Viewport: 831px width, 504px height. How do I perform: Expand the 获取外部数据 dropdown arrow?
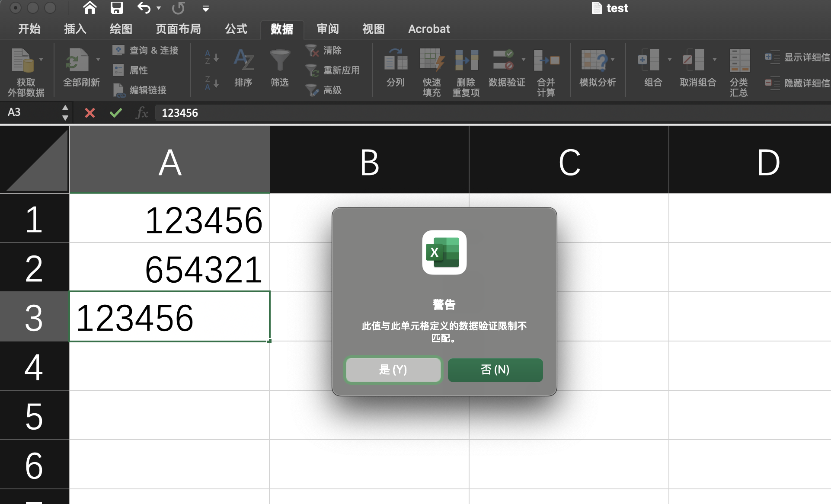pyautogui.click(x=41, y=60)
